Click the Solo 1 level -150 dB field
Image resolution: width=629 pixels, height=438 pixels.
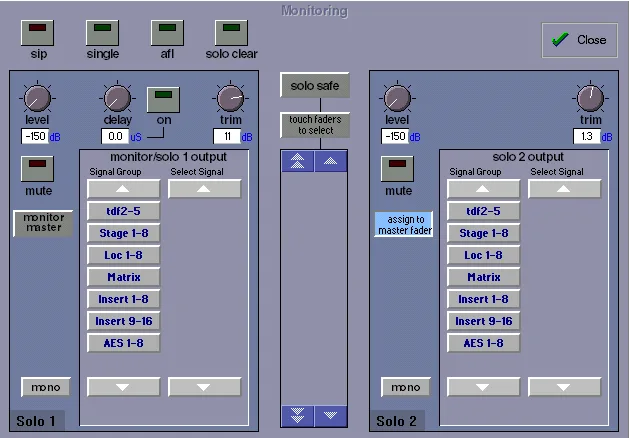pos(35,136)
